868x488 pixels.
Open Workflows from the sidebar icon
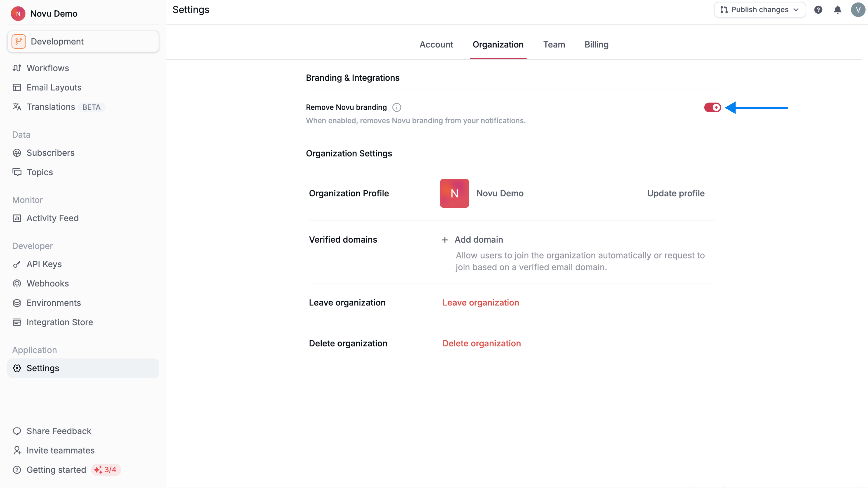click(17, 68)
